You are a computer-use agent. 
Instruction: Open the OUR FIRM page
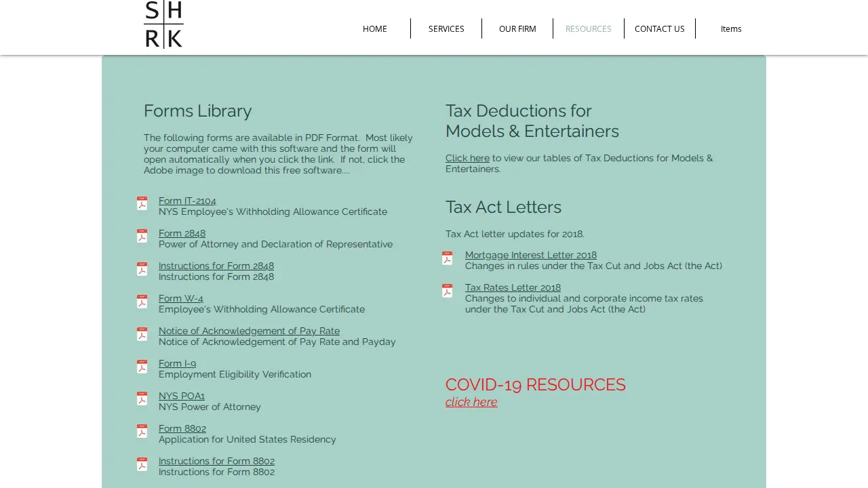(x=517, y=28)
